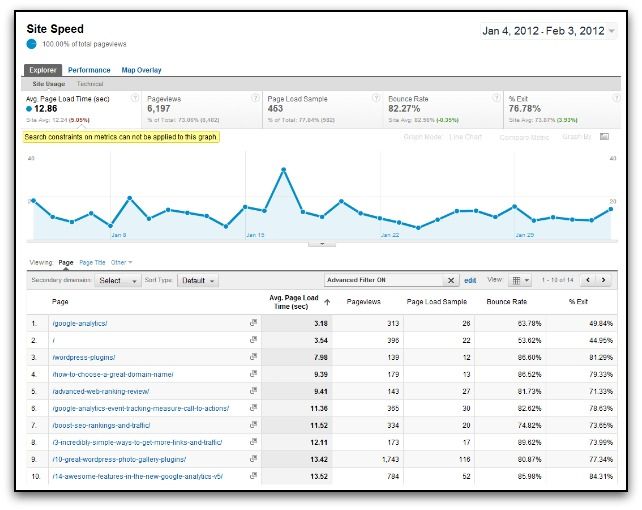Image resolution: width=642 pixels, height=510 pixels.
Task: Select the Avg. Page Load Time metric card
Action: pos(81,109)
